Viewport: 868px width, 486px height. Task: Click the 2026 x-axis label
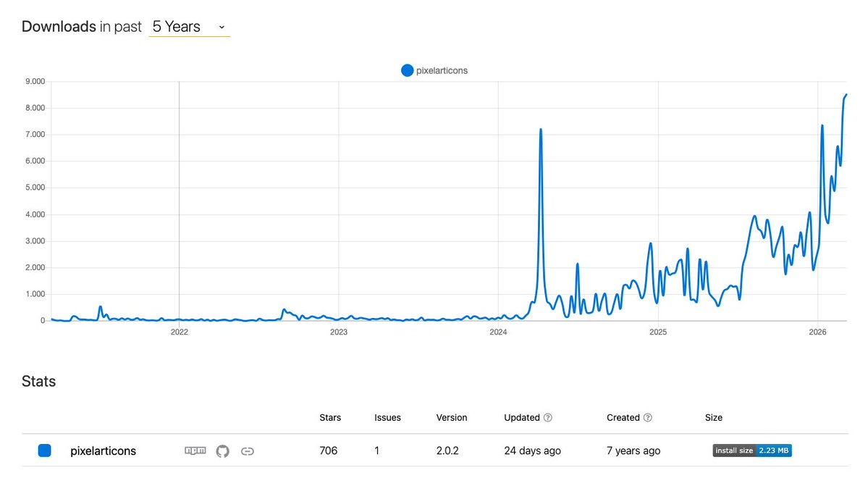817,332
